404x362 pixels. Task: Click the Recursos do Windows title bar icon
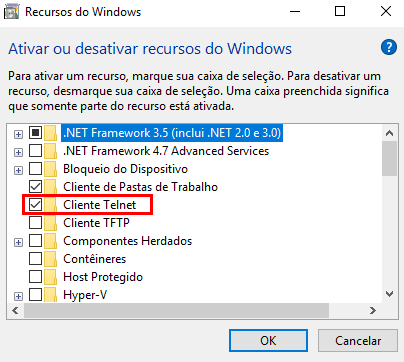pyautogui.click(x=12, y=12)
